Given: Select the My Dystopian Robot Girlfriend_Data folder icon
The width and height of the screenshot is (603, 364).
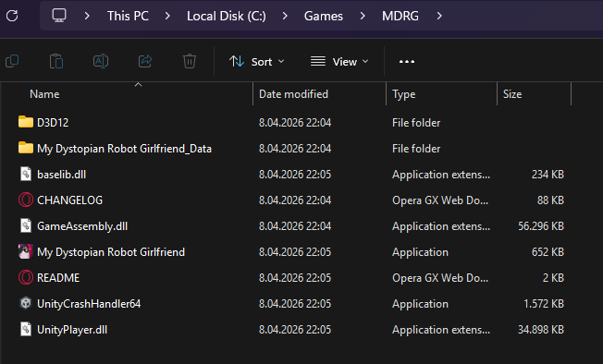Looking at the screenshot, I should 26,148.
